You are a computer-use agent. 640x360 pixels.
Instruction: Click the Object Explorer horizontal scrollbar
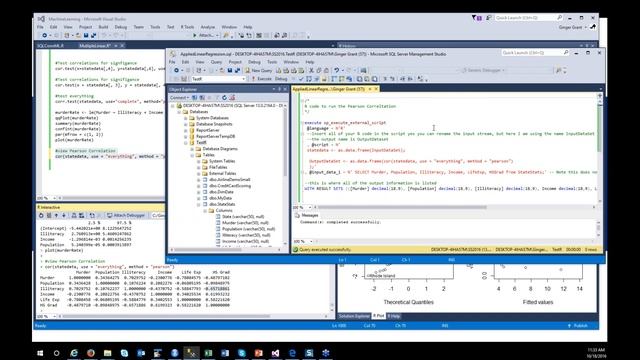[x=208, y=249]
